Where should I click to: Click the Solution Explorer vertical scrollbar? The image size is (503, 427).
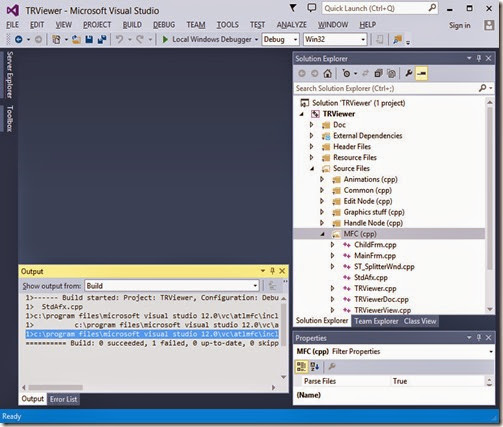[x=489, y=188]
